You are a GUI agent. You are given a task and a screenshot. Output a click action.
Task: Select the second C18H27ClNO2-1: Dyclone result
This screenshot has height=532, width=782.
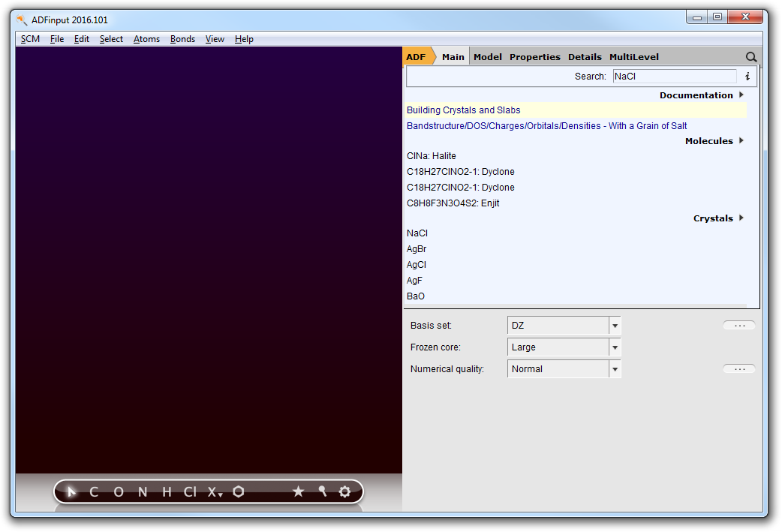pos(460,188)
